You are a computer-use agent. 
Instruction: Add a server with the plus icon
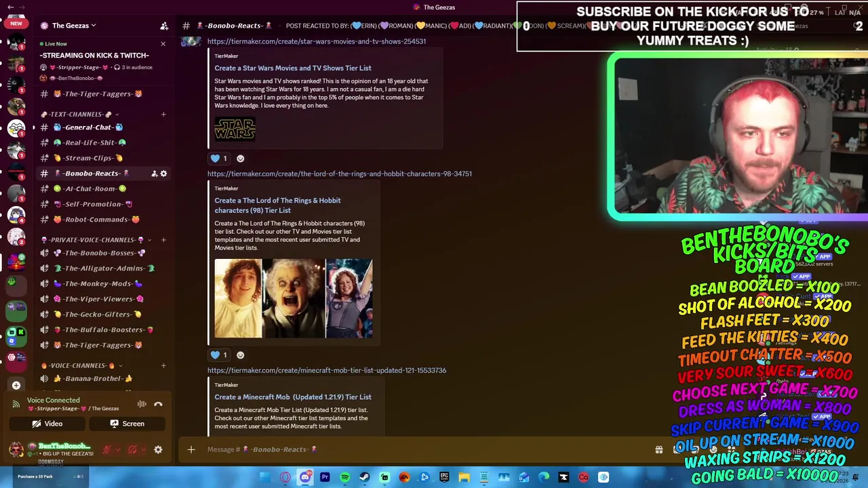(x=16, y=385)
